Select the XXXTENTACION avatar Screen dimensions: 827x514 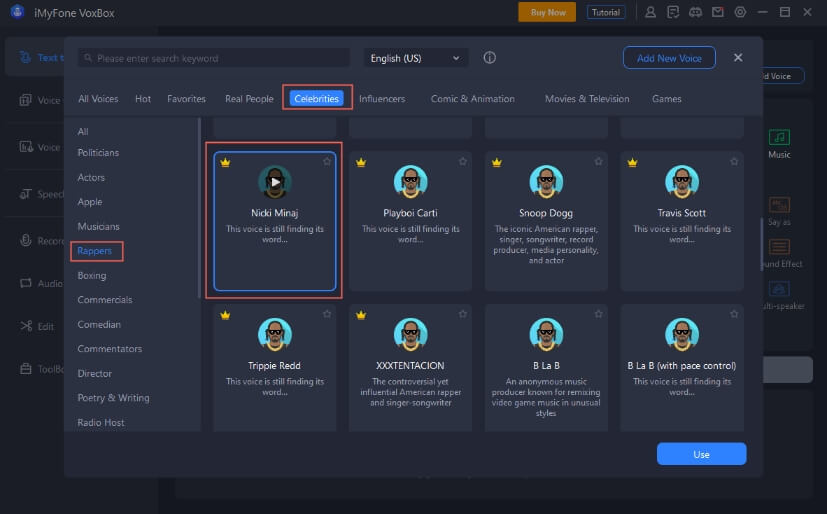410,334
